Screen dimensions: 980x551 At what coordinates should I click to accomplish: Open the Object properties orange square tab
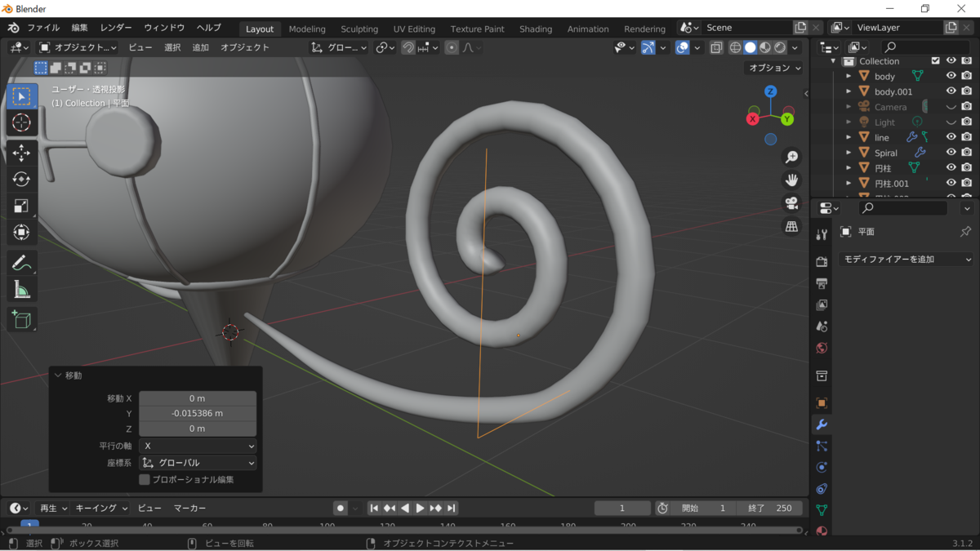coord(822,403)
